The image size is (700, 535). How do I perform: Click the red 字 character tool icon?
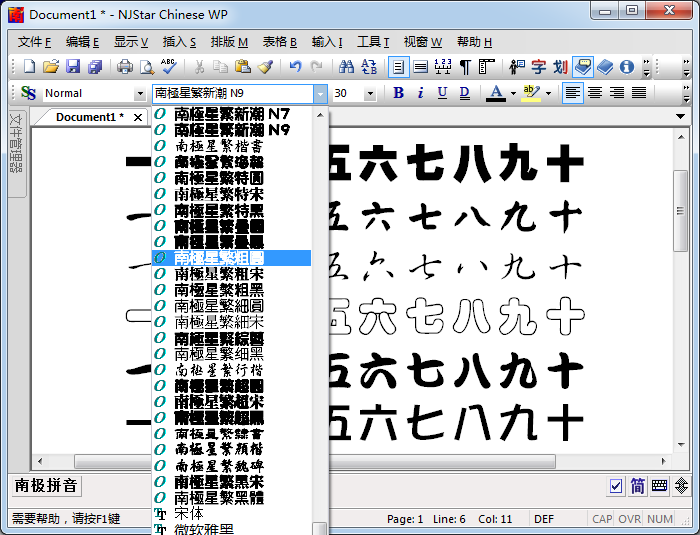[x=539, y=67]
